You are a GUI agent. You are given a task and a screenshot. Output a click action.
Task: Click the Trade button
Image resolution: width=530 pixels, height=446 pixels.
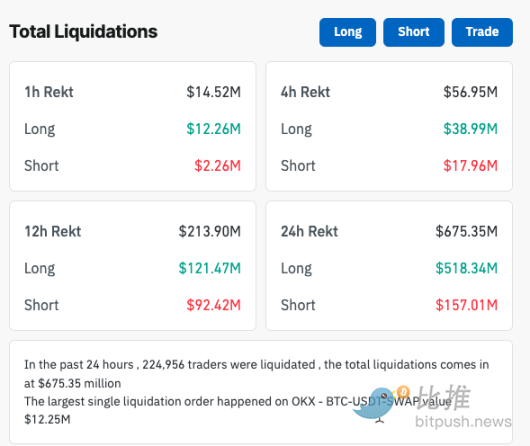(482, 32)
